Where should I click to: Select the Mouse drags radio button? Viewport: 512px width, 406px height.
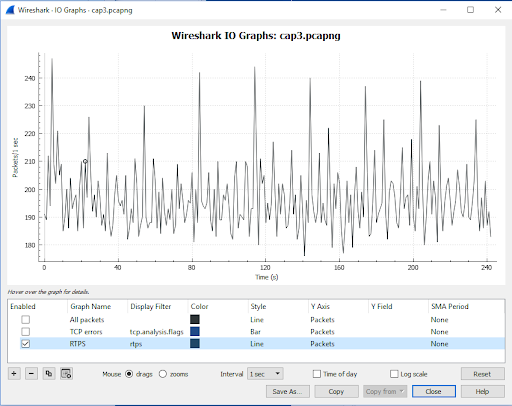click(x=129, y=374)
